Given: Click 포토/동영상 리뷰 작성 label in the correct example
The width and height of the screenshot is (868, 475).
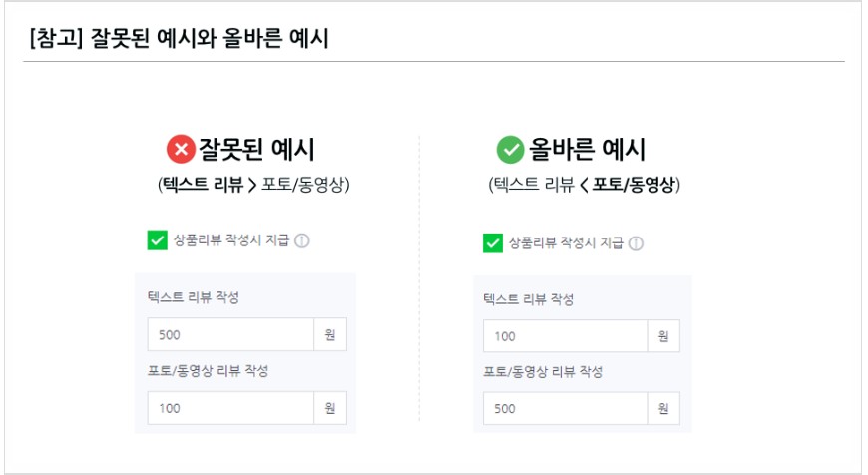Looking at the screenshot, I should click(543, 372).
